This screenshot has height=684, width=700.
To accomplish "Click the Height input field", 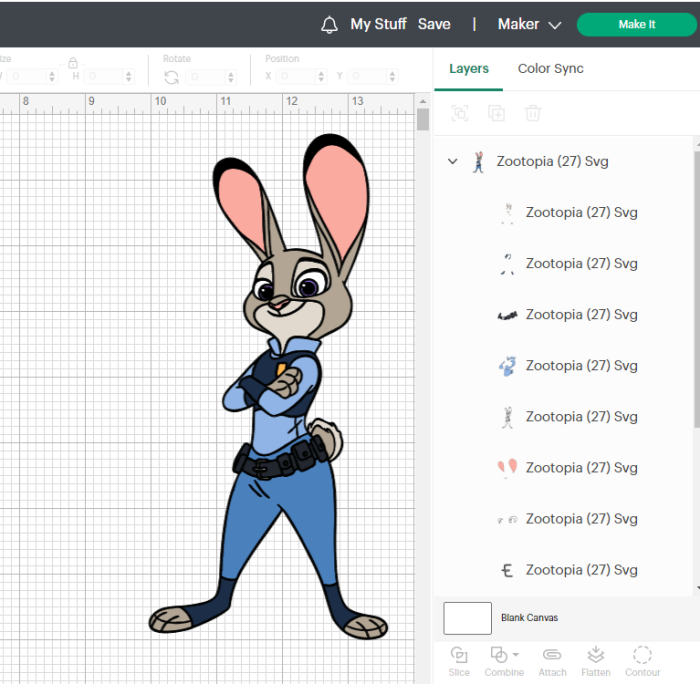I will (105, 76).
